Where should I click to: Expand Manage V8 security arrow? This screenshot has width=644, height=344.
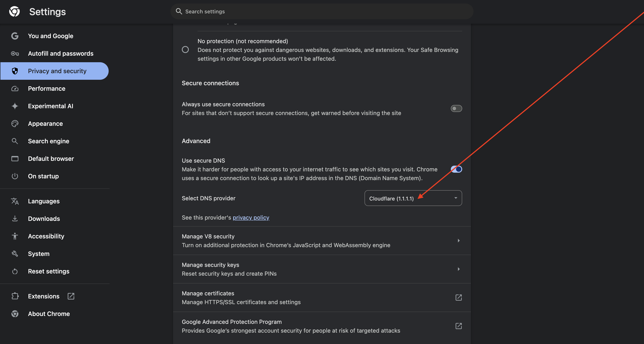tap(458, 241)
